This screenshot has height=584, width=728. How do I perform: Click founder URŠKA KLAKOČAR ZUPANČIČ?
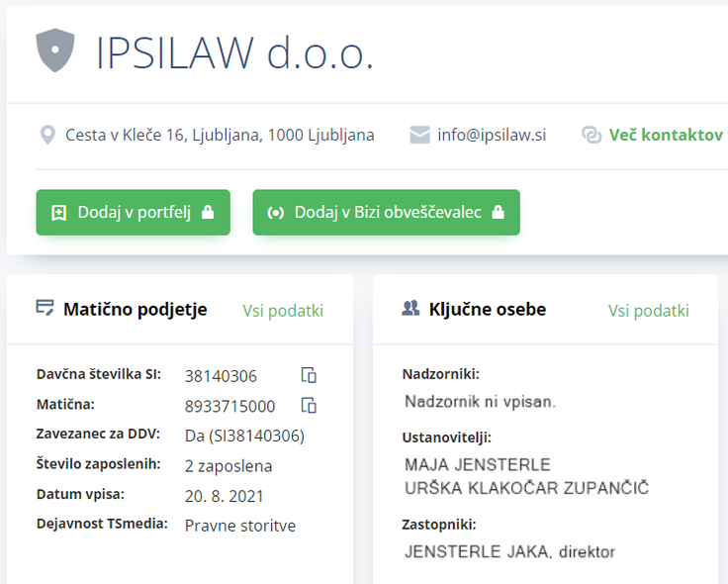(x=526, y=488)
